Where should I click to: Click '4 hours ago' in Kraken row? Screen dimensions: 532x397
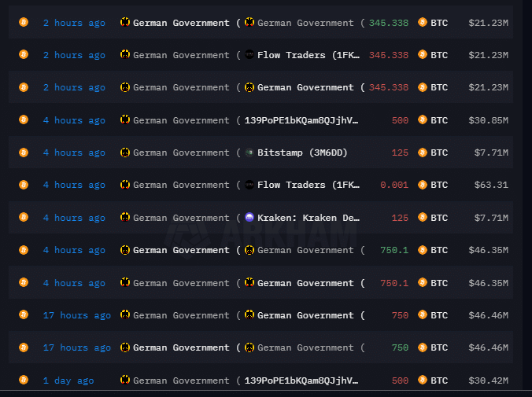(74, 218)
